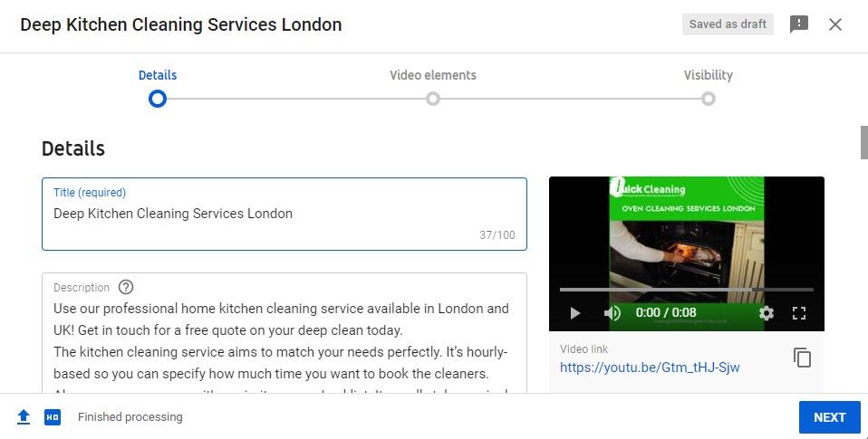This screenshot has width=868, height=439.
Task: Click the upload status arrow icon
Action: tap(24, 417)
